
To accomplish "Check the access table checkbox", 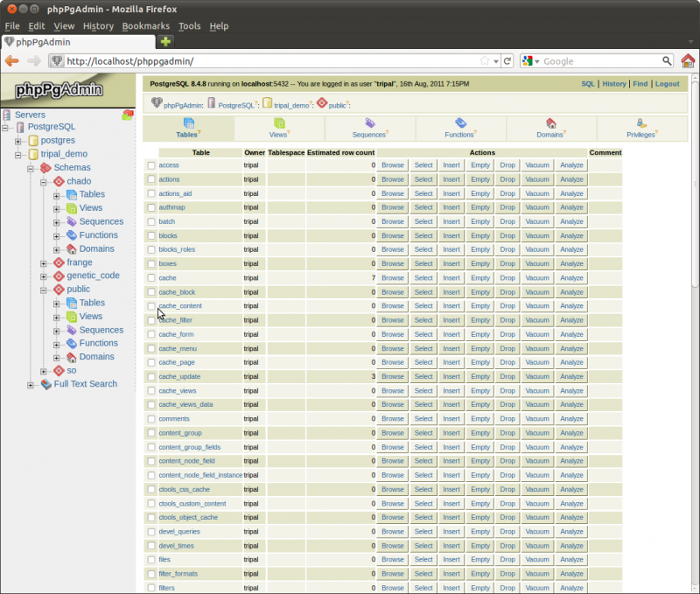I will (151, 165).
